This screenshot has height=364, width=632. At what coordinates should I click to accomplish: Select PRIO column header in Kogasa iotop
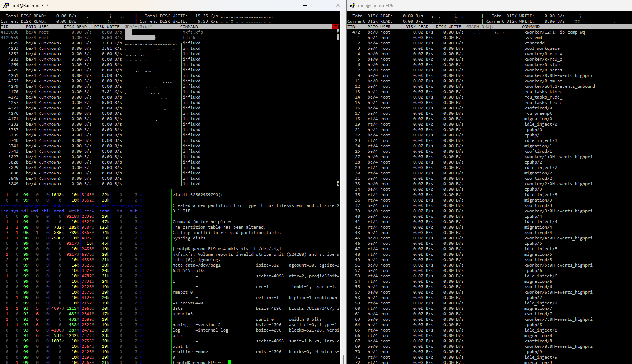(x=373, y=27)
